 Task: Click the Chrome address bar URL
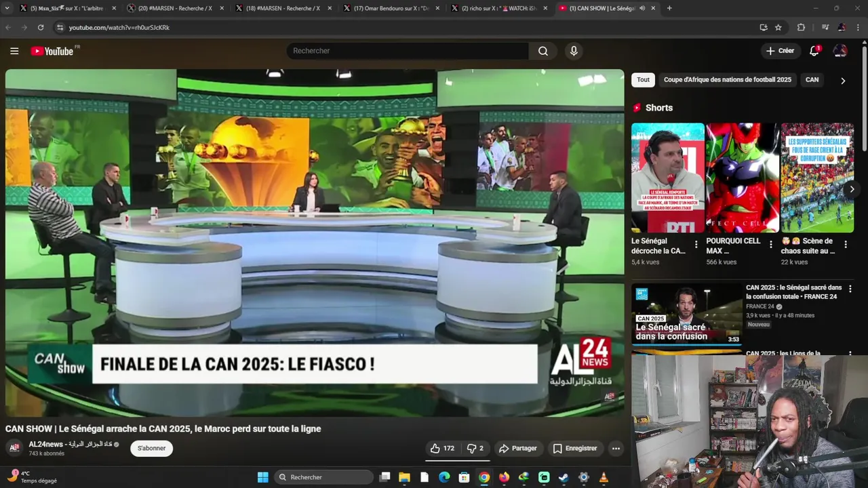119,27
